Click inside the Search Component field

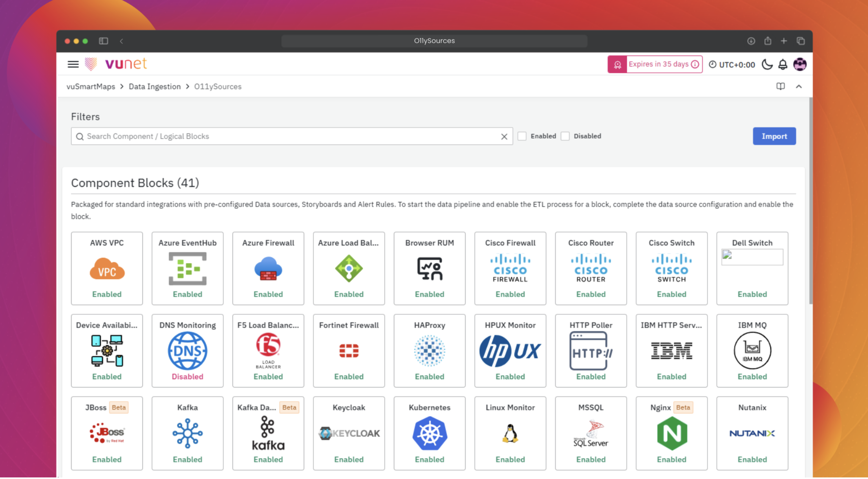pos(236,136)
